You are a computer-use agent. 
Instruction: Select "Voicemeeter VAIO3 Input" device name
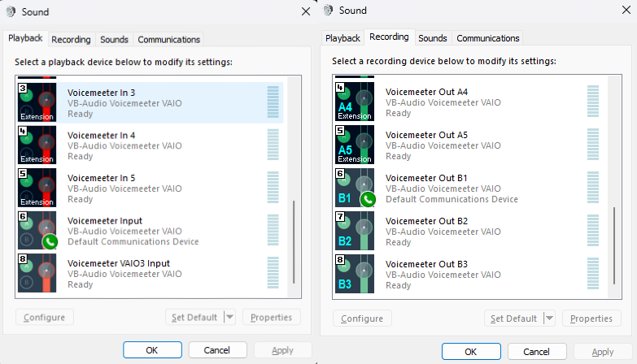119,263
